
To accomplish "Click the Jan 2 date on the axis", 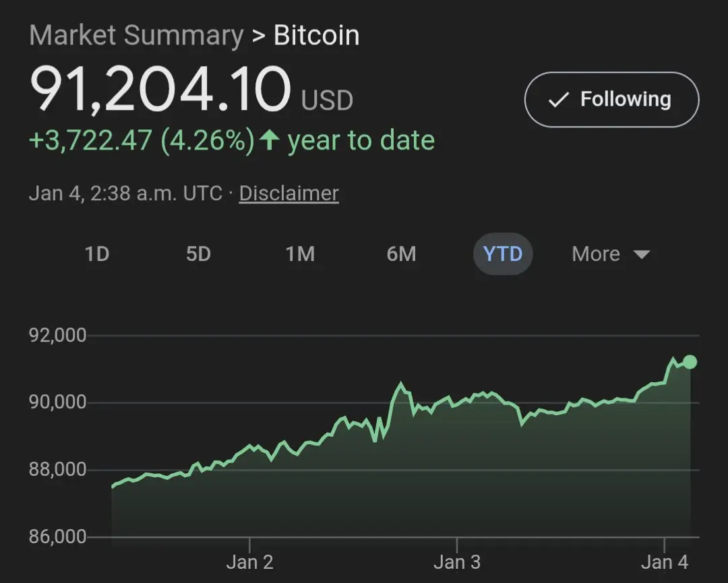I will pyautogui.click(x=249, y=562).
